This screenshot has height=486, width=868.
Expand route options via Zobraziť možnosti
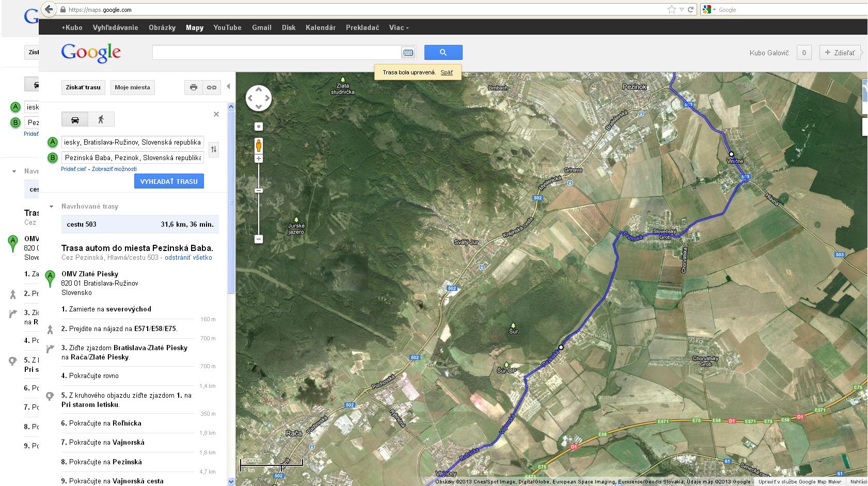point(114,169)
